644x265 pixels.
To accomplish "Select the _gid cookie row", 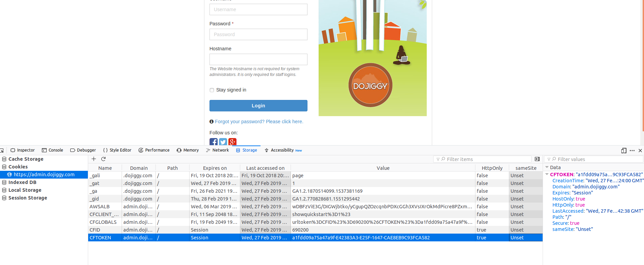I will pyautogui.click(x=315, y=199).
